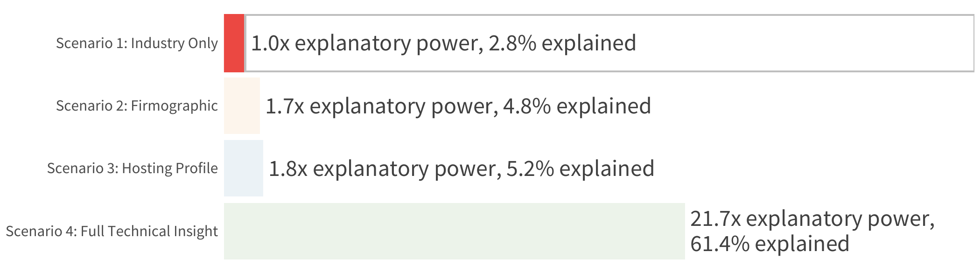Screen dimensions: 980x280
Task: Click the words 'Industry Only' in the axis label
Action: (x=174, y=43)
